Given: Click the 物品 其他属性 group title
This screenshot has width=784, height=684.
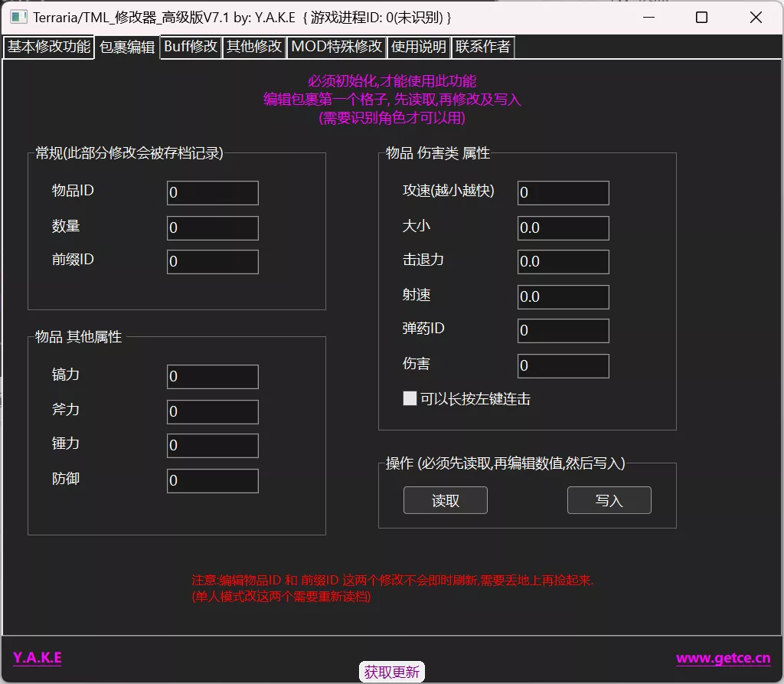Looking at the screenshot, I should pos(79,337).
